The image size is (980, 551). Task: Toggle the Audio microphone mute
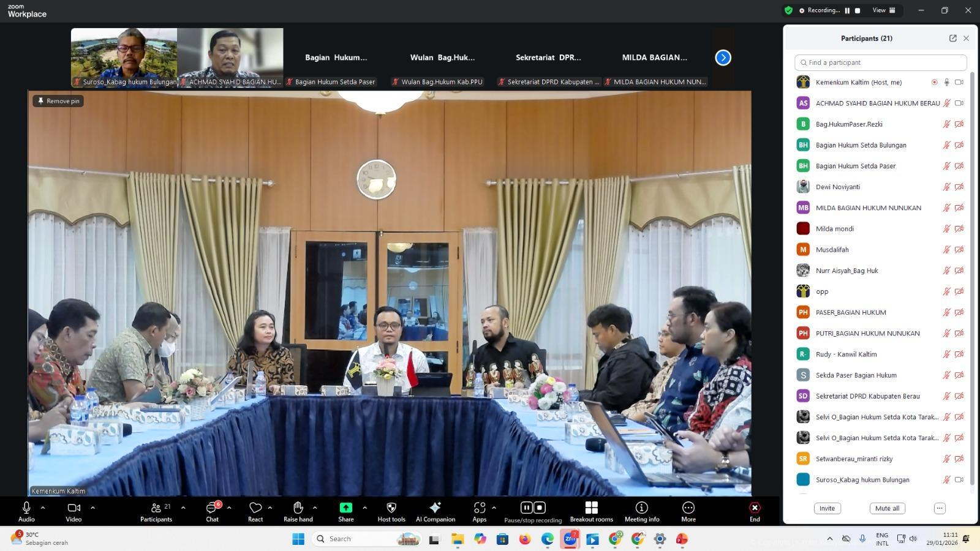click(x=26, y=508)
